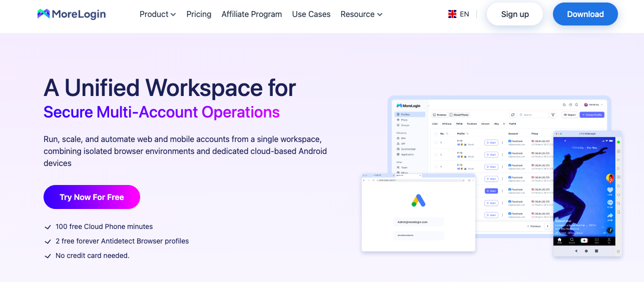
Task: Click the filter funnel icon in dashboard preview
Action: pyautogui.click(x=553, y=115)
